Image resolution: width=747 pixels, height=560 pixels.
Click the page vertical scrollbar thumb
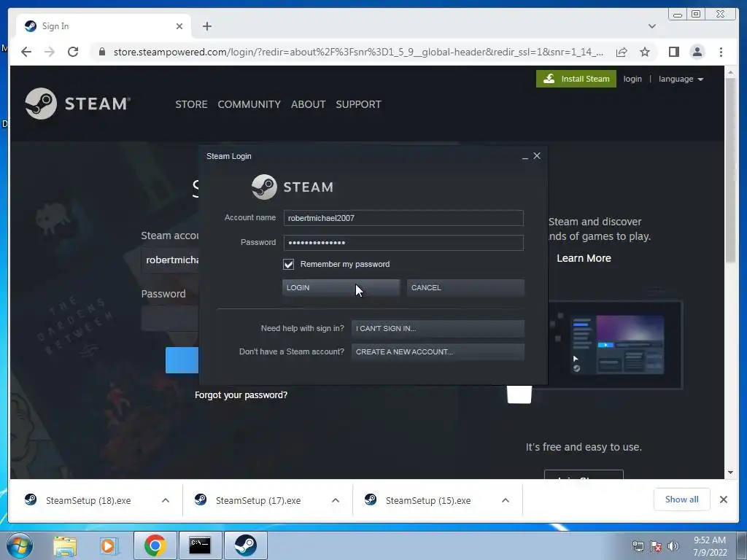pos(730,170)
